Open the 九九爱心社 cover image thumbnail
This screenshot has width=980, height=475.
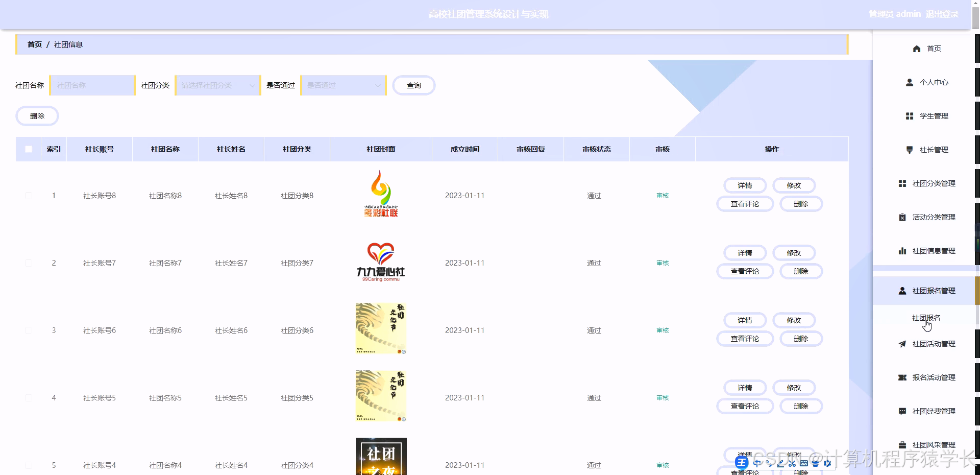coord(381,262)
